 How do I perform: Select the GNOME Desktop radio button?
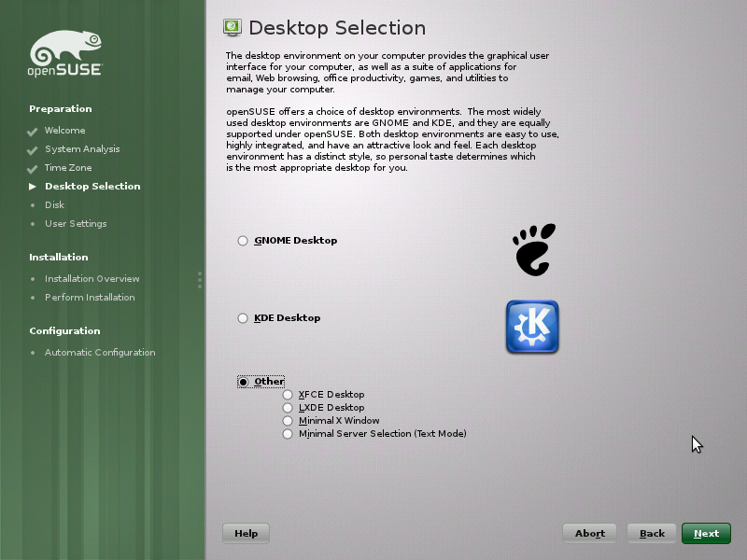coord(243,240)
